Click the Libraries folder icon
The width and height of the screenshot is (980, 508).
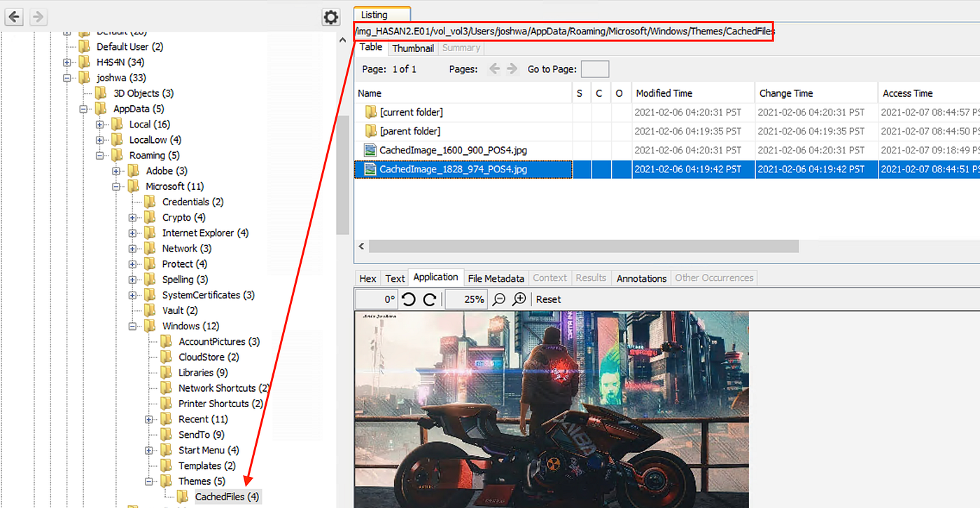pos(166,372)
